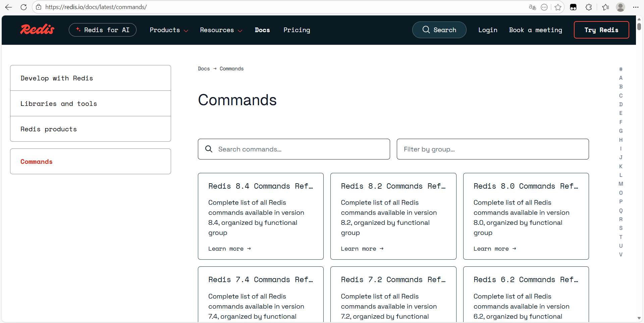Jump to letter T in index
The width and height of the screenshot is (644, 323).
(621, 237)
